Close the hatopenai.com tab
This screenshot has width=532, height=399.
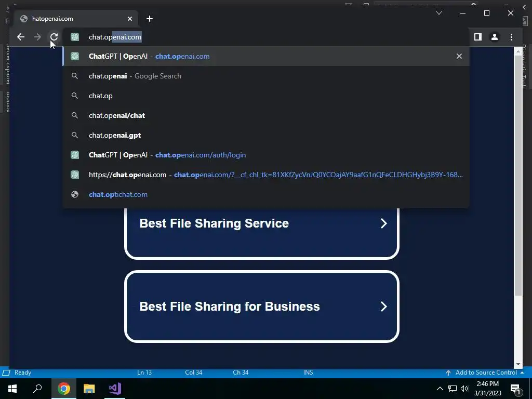tap(129, 19)
